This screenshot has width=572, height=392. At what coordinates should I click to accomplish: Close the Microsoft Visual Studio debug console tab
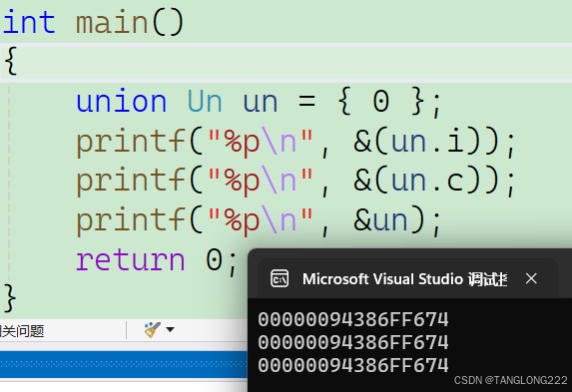531,278
